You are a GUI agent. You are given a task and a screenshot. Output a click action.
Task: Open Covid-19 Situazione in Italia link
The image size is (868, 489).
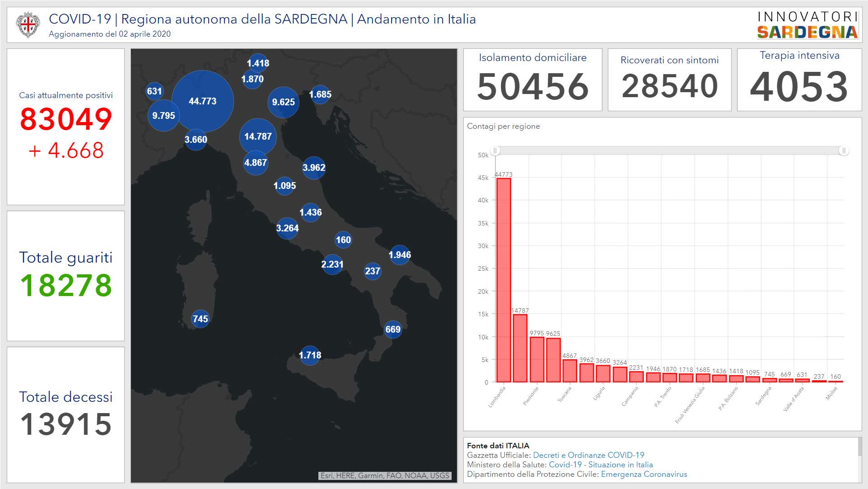[x=601, y=465]
